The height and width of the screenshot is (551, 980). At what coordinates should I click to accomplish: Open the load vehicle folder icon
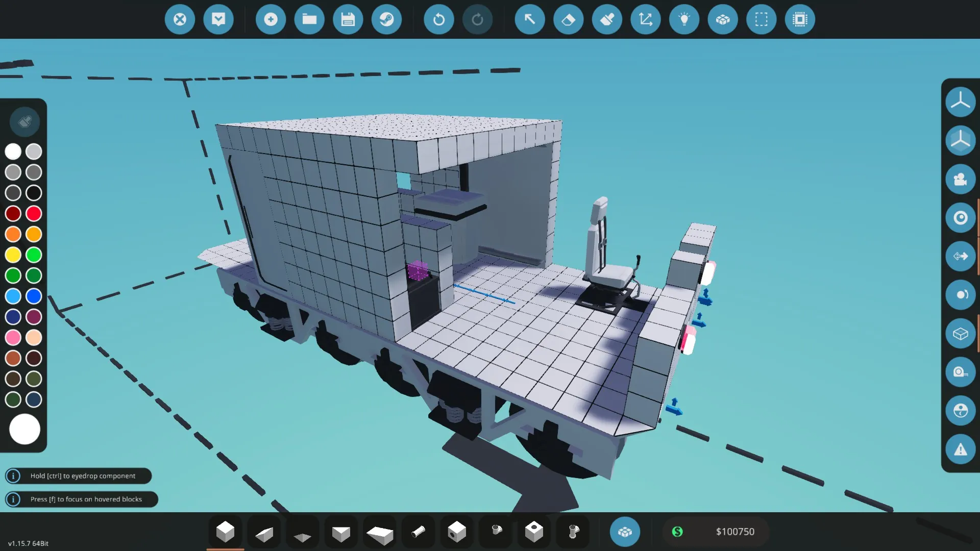(309, 19)
